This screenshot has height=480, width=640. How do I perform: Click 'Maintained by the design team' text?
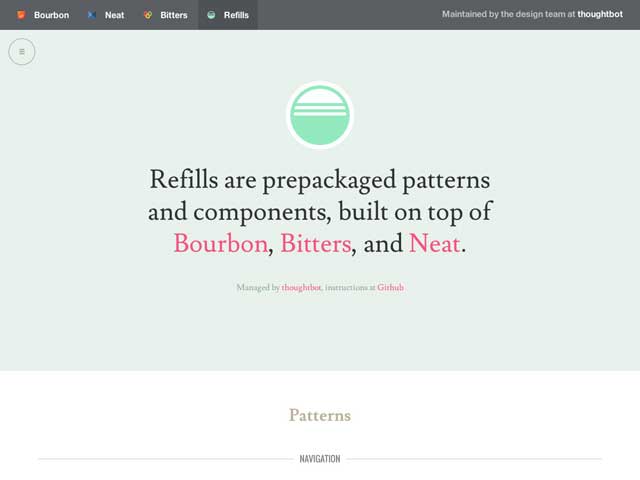508,15
